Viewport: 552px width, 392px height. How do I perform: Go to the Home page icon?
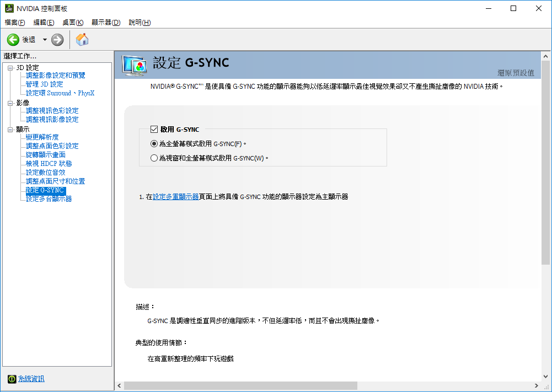[x=82, y=39]
